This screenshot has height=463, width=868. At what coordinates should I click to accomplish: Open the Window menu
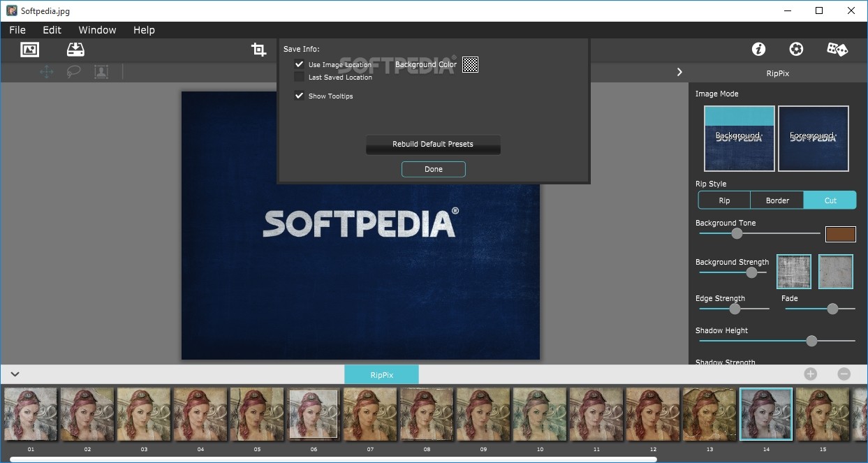click(x=97, y=30)
